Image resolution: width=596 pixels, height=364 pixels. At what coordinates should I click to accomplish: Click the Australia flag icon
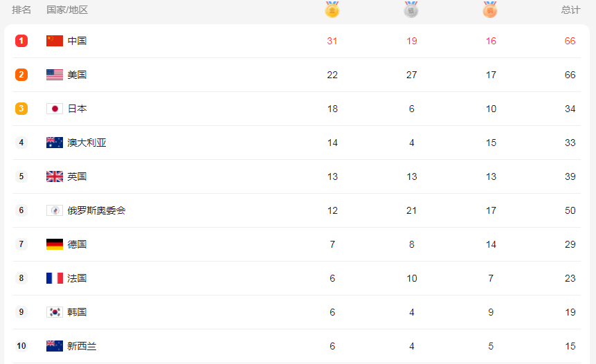click(x=55, y=143)
